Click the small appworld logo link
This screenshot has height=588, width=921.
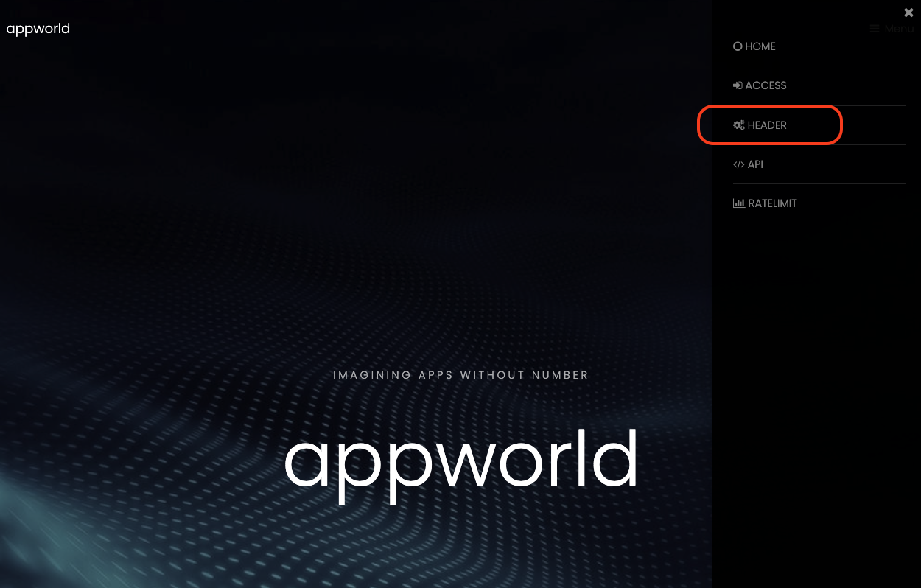(x=38, y=29)
